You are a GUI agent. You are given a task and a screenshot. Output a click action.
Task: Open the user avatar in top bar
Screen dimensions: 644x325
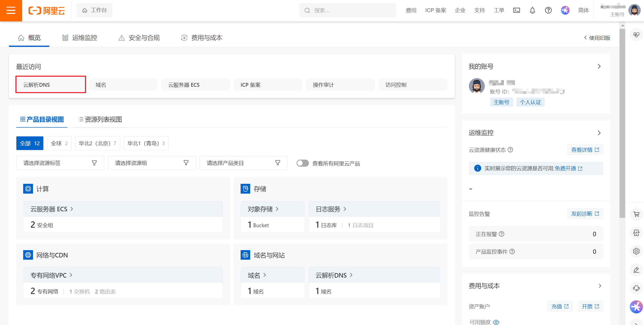(634, 10)
